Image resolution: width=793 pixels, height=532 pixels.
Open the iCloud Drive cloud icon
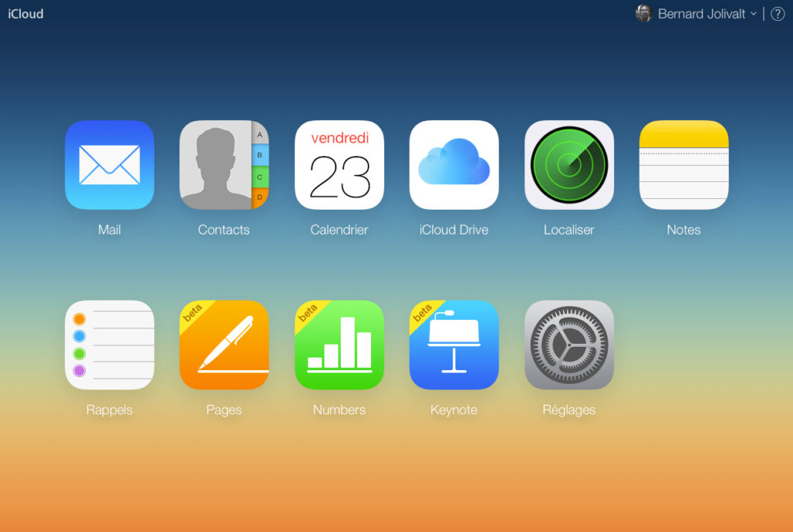coord(454,165)
